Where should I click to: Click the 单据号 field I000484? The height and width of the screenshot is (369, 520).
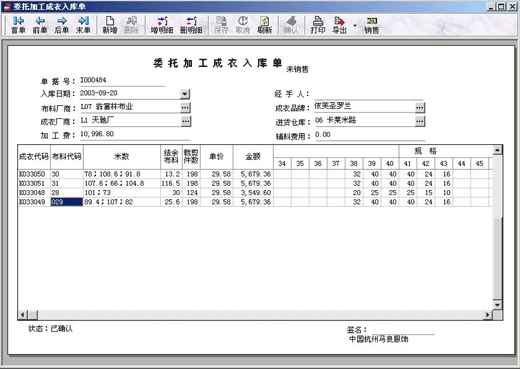coord(122,80)
